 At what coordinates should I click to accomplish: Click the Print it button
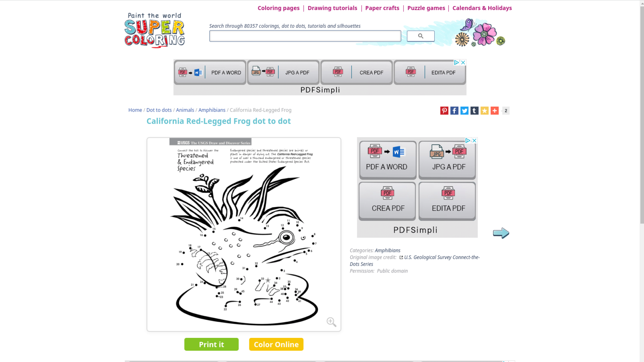[211, 344]
